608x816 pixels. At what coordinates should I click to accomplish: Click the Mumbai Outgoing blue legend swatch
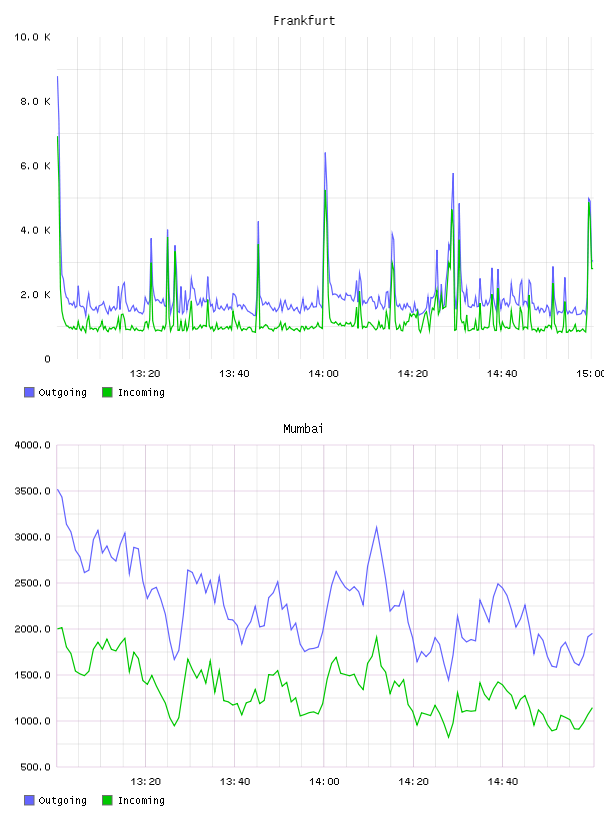tap(29, 800)
